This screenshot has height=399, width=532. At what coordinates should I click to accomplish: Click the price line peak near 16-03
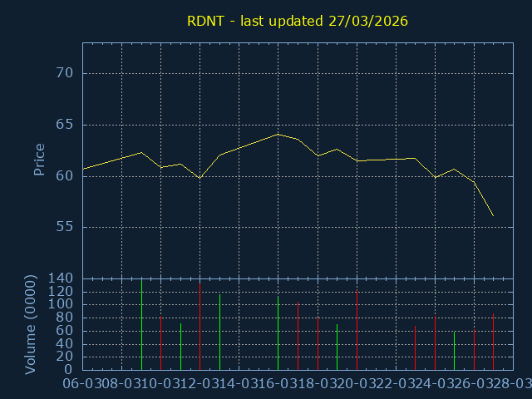pos(278,134)
